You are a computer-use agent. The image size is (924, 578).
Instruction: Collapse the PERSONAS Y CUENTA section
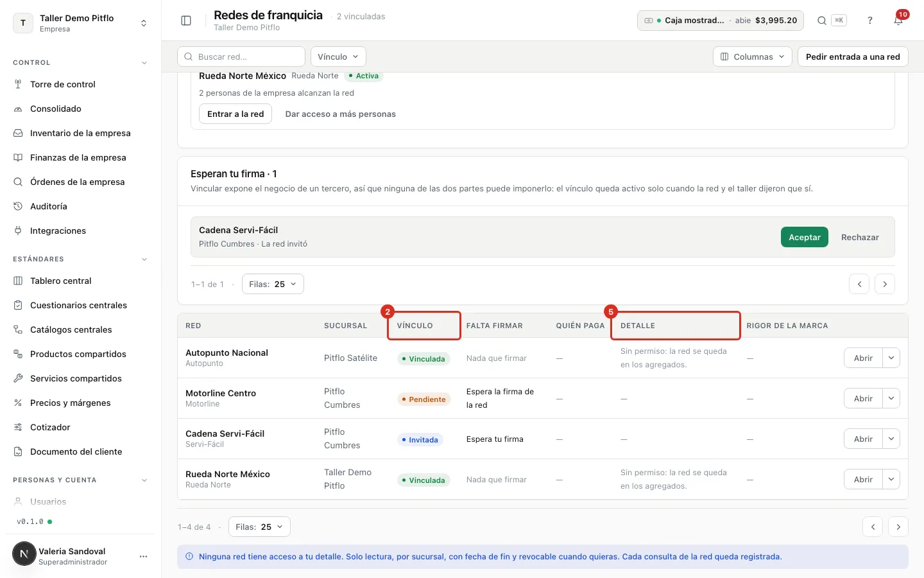tap(144, 480)
